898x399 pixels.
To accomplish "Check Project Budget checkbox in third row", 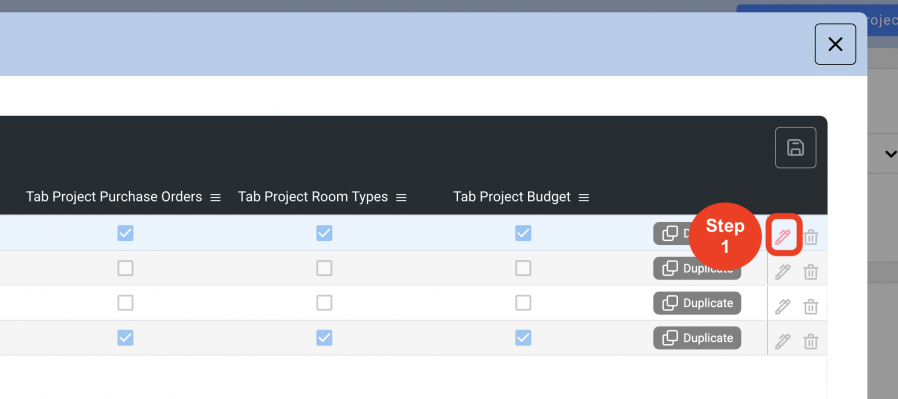I will [x=523, y=303].
